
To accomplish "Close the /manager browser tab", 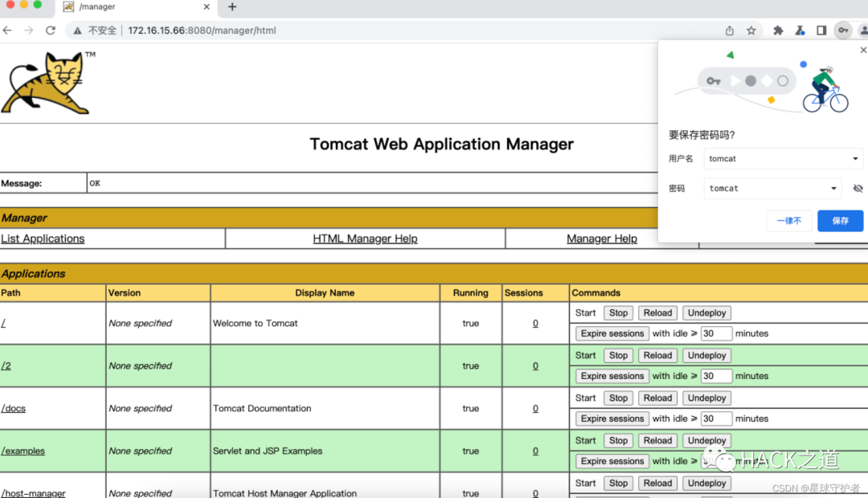I will (207, 6).
